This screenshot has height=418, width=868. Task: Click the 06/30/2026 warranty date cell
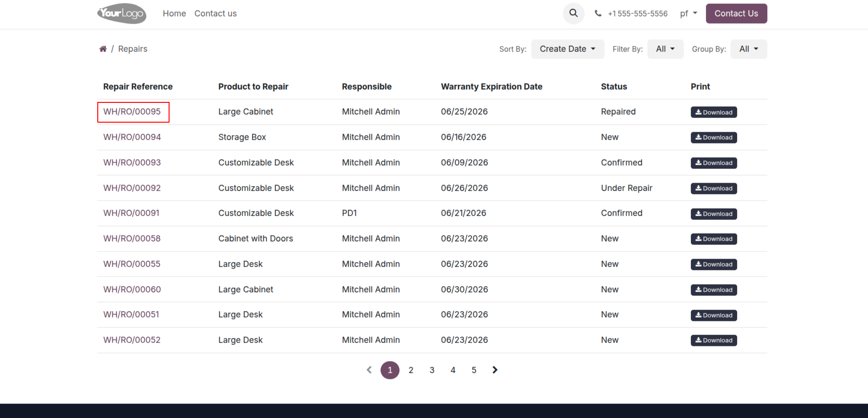(x=464, y=290)
